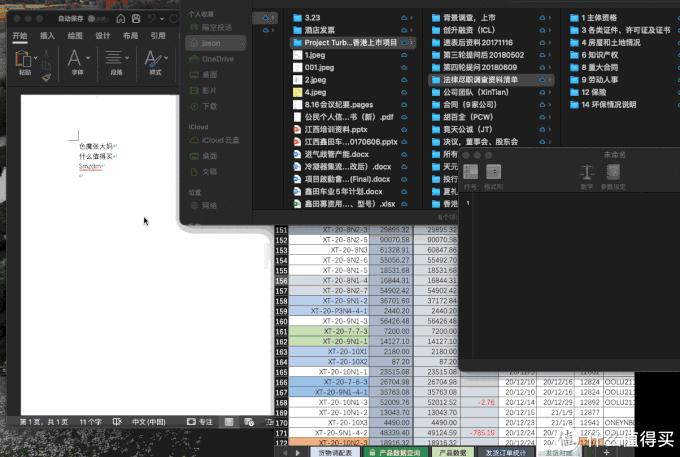Image resolution: width=680 pixels, height=457 pixels.
Task: Click the Save icon in Word's title bar
Action: click(136, 19)
